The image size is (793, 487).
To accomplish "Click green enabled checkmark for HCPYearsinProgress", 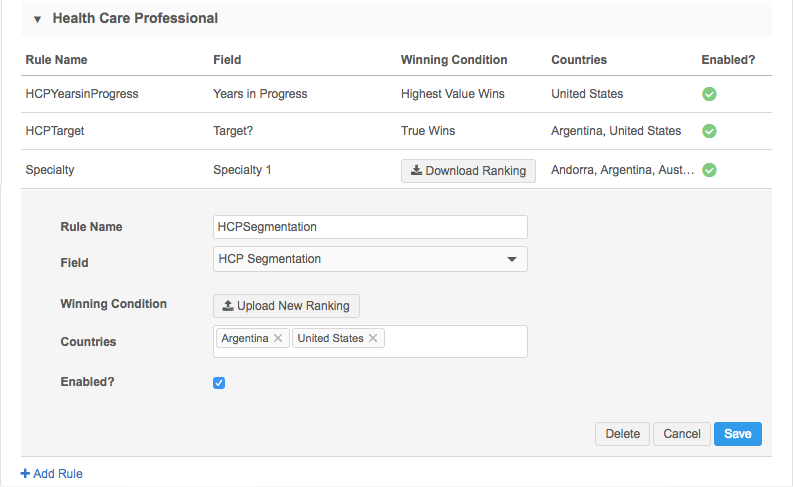I will 709,94.
